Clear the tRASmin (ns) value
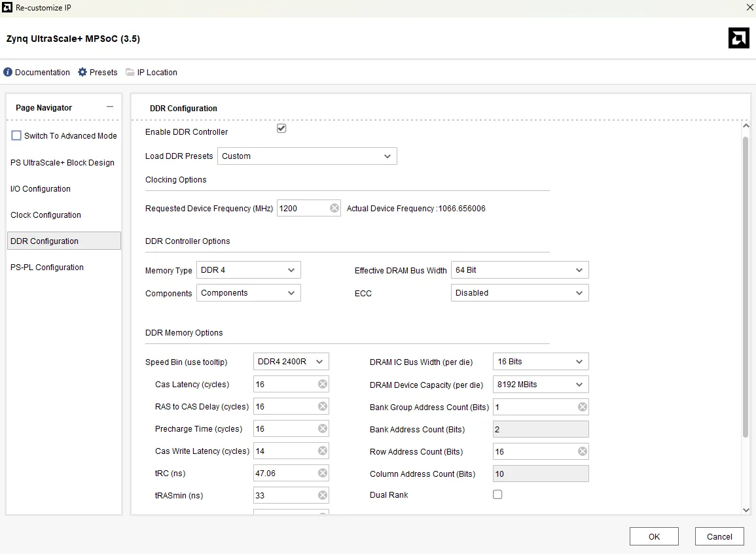 (x=323, y=494)
